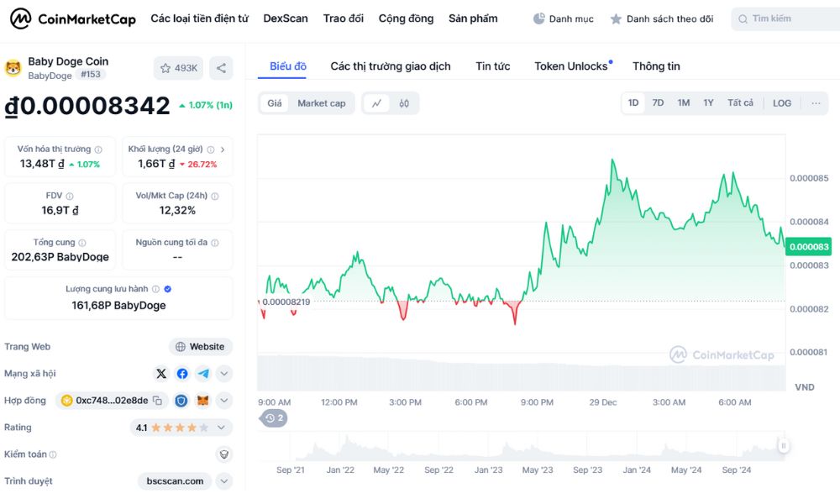Click info icon next to Tổng cung
Image resolution: width=840 pixels, height=504 pixels.
pyautogui.click(x=82, y=243)
